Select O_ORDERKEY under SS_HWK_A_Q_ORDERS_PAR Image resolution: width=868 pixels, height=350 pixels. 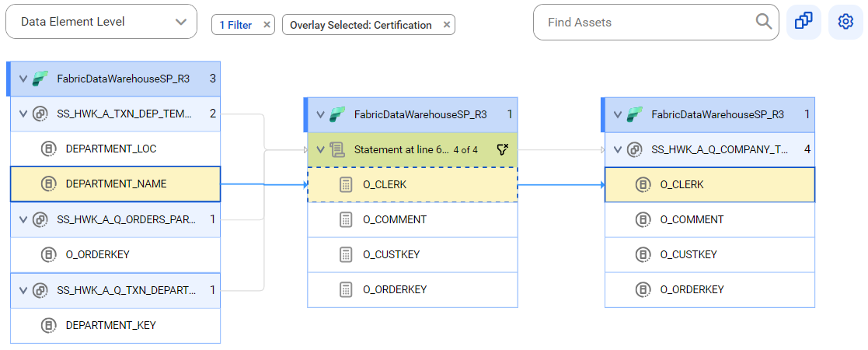tap(115, 255)
